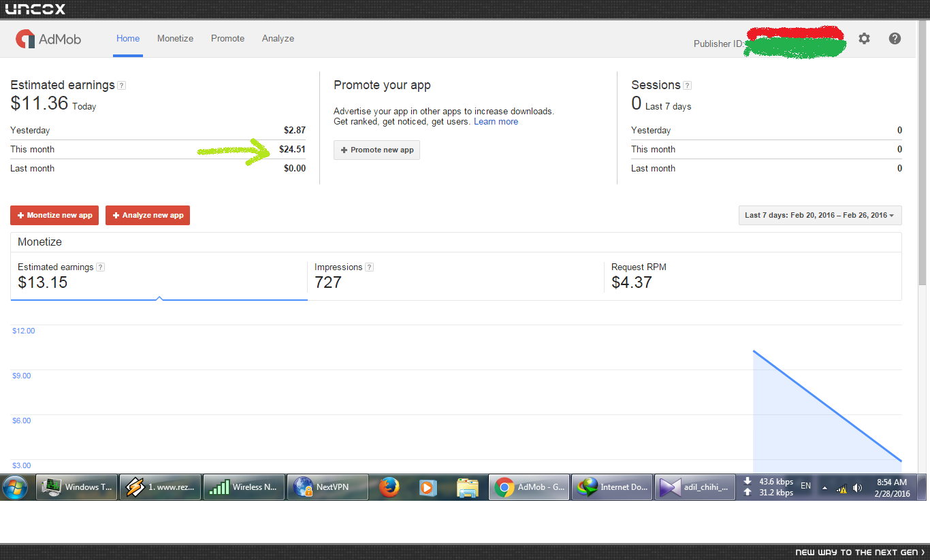Switch to the adil_chihi taskbar window

click(694, 487)
